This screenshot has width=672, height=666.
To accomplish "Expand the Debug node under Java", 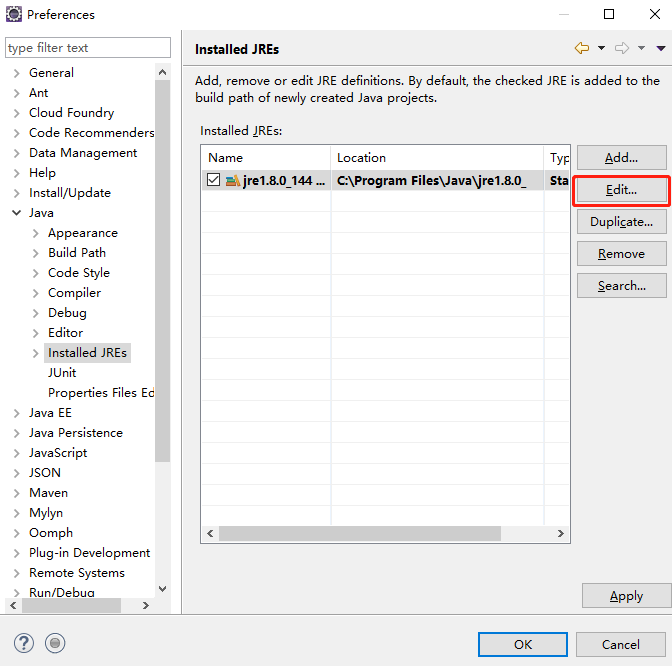I will (36, 313).
